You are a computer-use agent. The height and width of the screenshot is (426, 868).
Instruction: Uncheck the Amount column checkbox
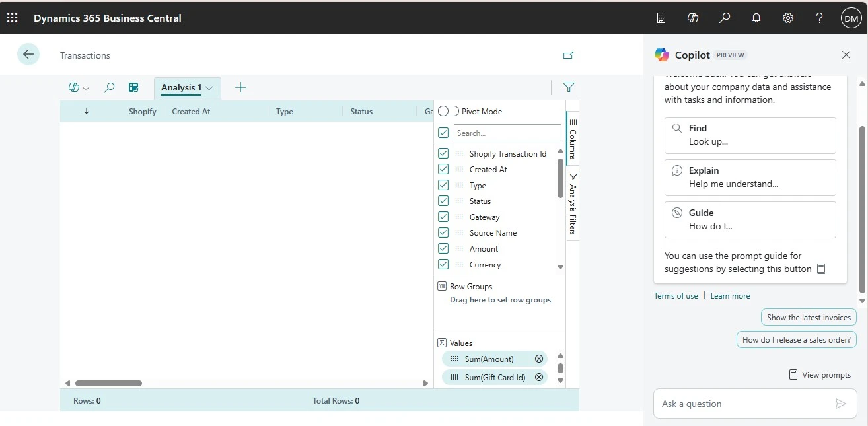click(x=443, y=248)
